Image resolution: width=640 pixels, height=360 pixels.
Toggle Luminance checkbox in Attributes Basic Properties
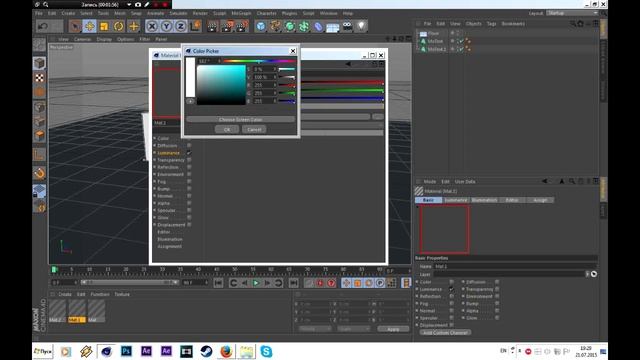point(451,289)
